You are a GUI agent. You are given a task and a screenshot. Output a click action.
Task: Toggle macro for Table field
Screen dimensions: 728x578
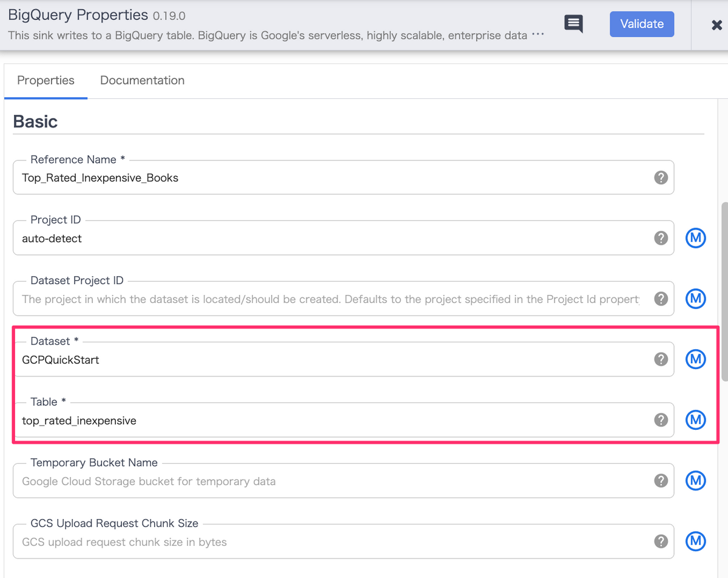point(696,420)
